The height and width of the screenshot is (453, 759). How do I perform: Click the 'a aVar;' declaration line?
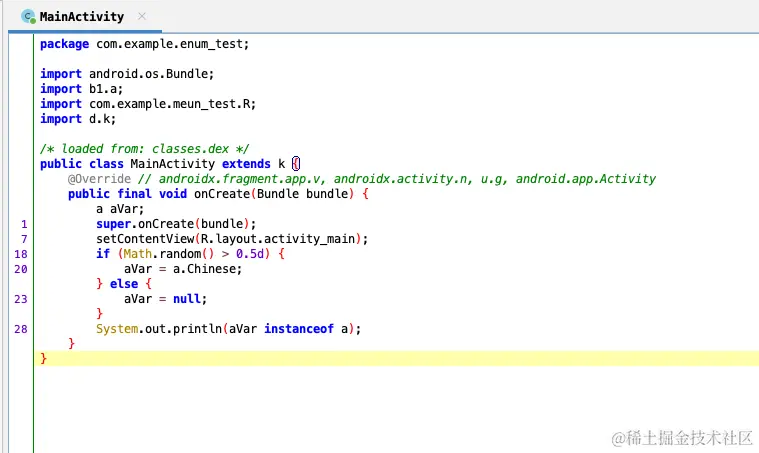(120, 209)
